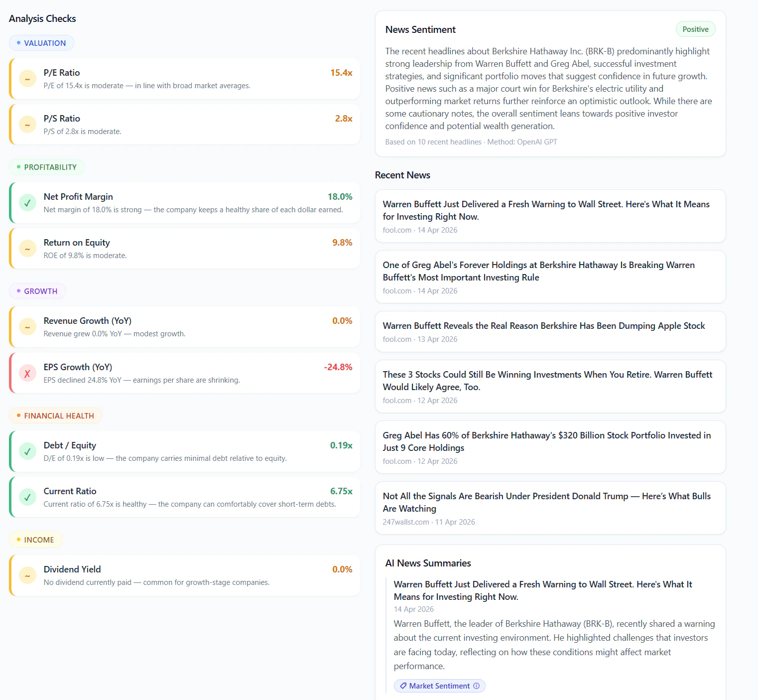Click the Analysis Checks heading
Viewport: 758px width, 700px height.
(x=42, y=18)
